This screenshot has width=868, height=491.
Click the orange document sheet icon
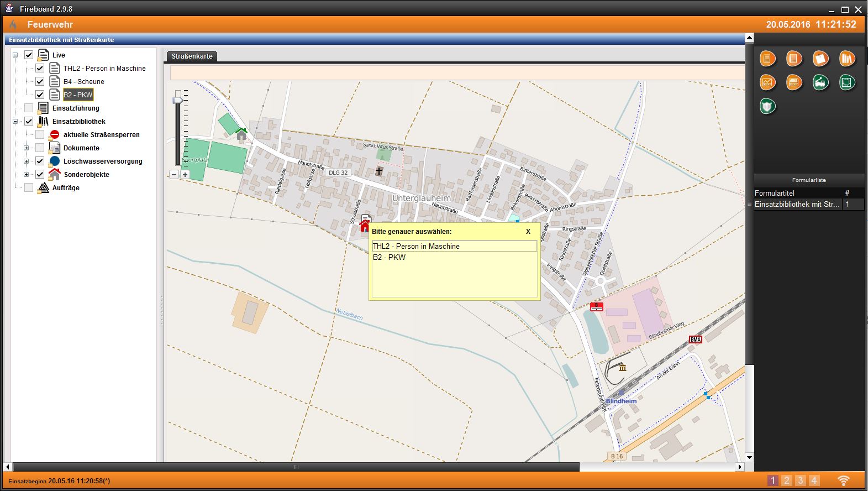pyautogui.click(x=767, y=58)
